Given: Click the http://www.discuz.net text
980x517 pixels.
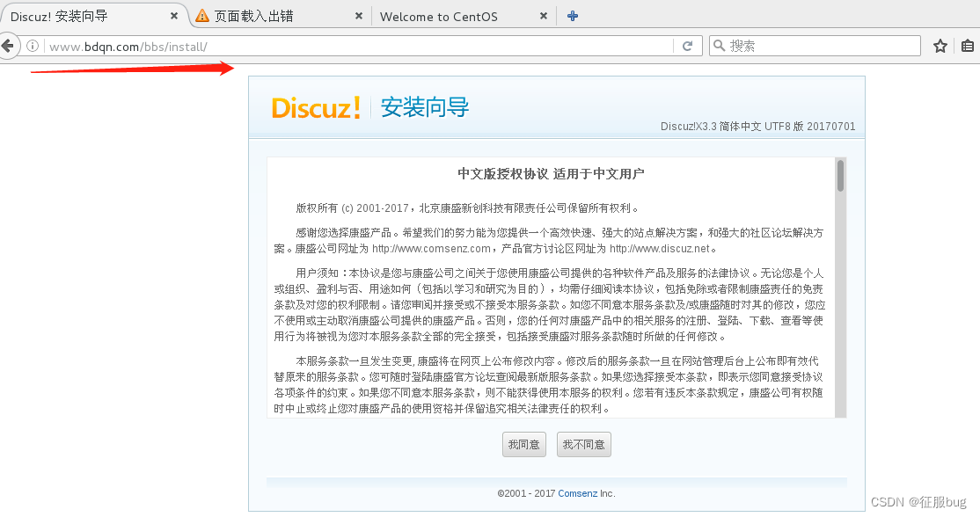Looking at the screenshot, I should click(660, 249).
